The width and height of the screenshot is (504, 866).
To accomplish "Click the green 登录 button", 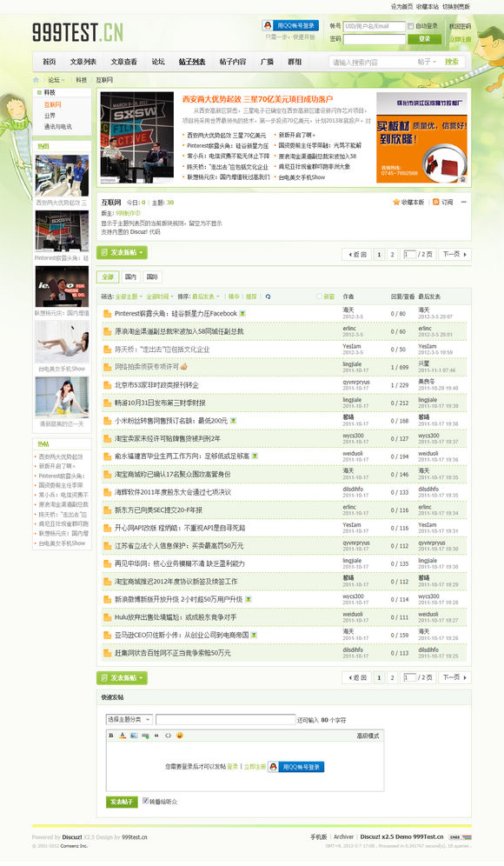I will [425, 38].
